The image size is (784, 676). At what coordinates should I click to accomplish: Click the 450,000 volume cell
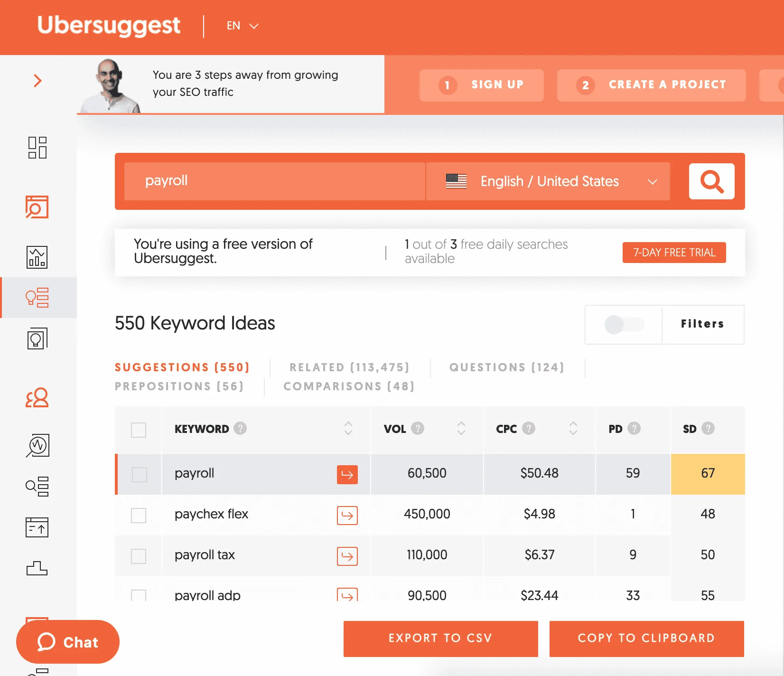[x=427, y=514]
